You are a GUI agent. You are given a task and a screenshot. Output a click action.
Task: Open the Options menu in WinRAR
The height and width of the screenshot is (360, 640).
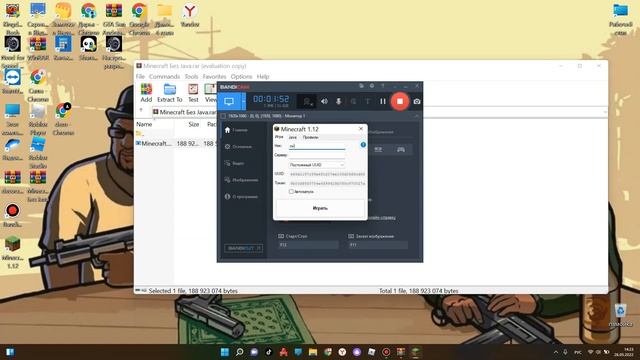point(241,76)
